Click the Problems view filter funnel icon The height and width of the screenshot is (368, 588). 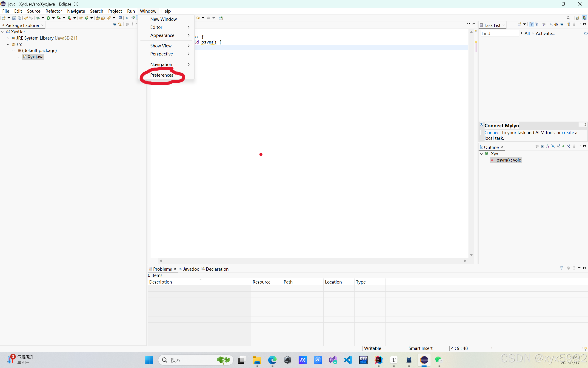click(561, 268)
